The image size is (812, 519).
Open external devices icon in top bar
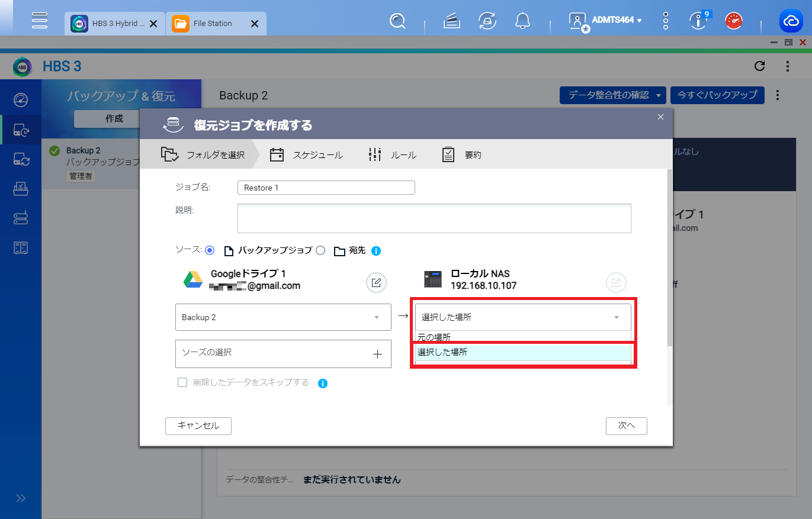pyautogui.click(x=487, y=21)
